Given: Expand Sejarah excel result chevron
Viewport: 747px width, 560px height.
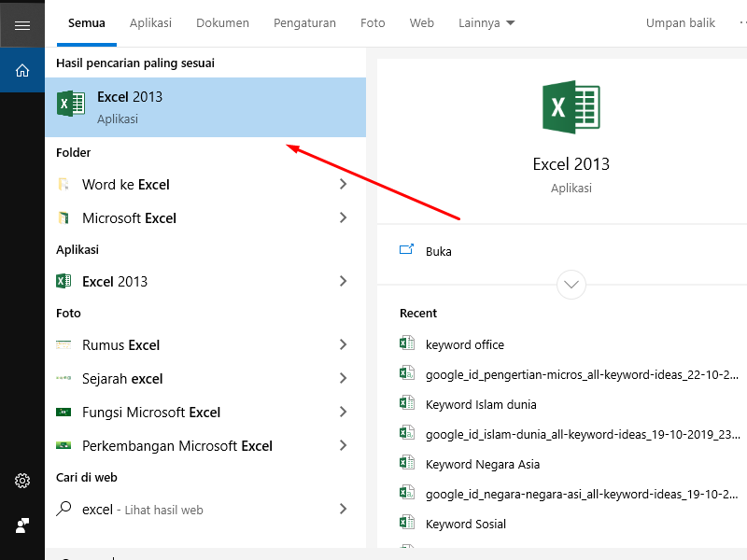Looking at the screenshot, I should tap(343, 379).
